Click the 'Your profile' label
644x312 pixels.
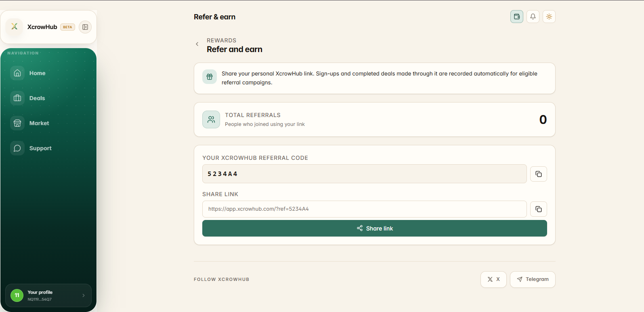tap(40, 292)
